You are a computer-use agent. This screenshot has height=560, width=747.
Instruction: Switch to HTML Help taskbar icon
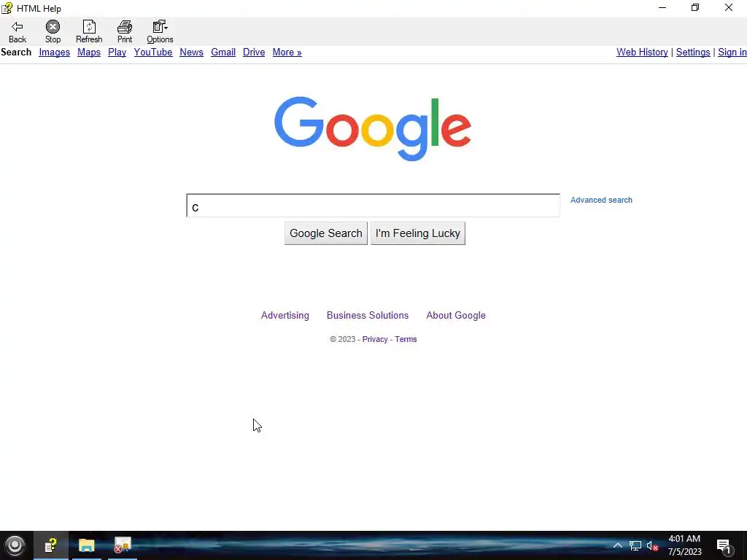[x=51, y=545]
